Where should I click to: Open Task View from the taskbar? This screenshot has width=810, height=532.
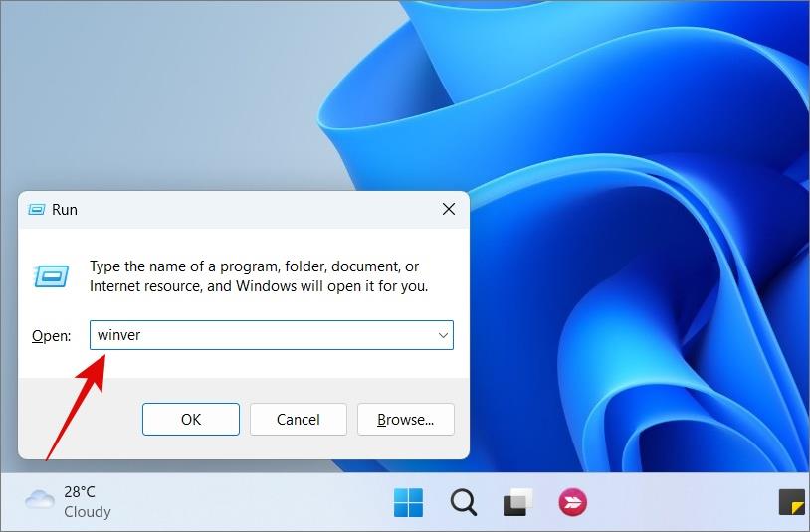[517, 502]
